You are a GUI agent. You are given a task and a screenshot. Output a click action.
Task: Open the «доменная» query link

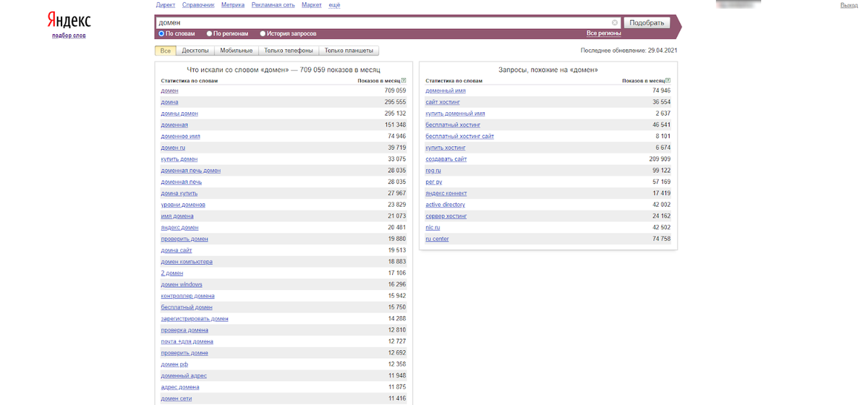[174, 124]
